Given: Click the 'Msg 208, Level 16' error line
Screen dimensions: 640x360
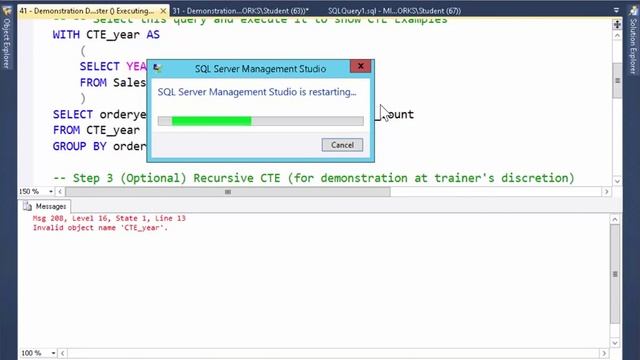Looking at the screenshot, I should pyautogui.click(x=109, y=218).
